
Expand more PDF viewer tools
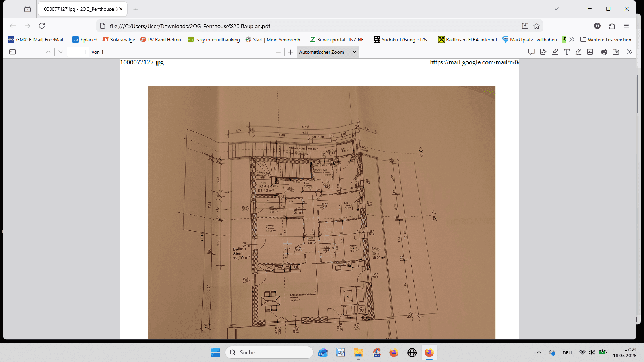pyautogui.click(x=630, y=52)
